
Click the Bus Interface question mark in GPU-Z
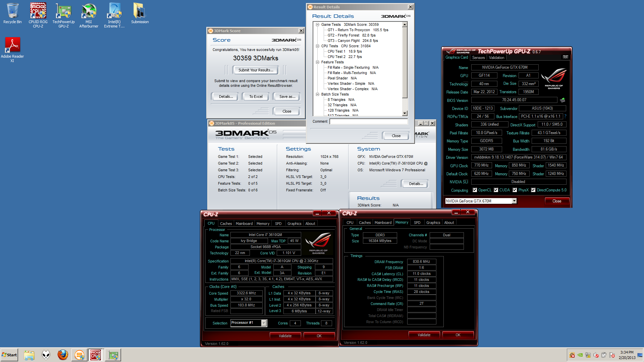point(565,116)
